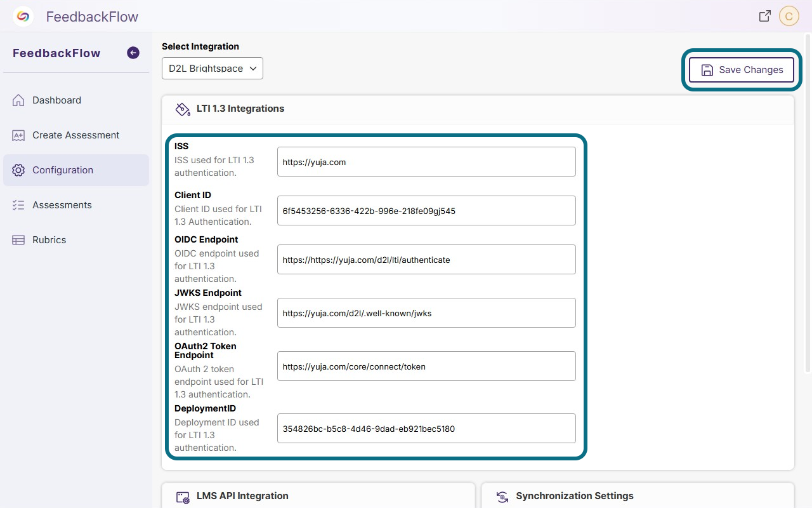Click the Select Integration label
The width and height of the screenshot is (812, 508).
pos(200,46)
